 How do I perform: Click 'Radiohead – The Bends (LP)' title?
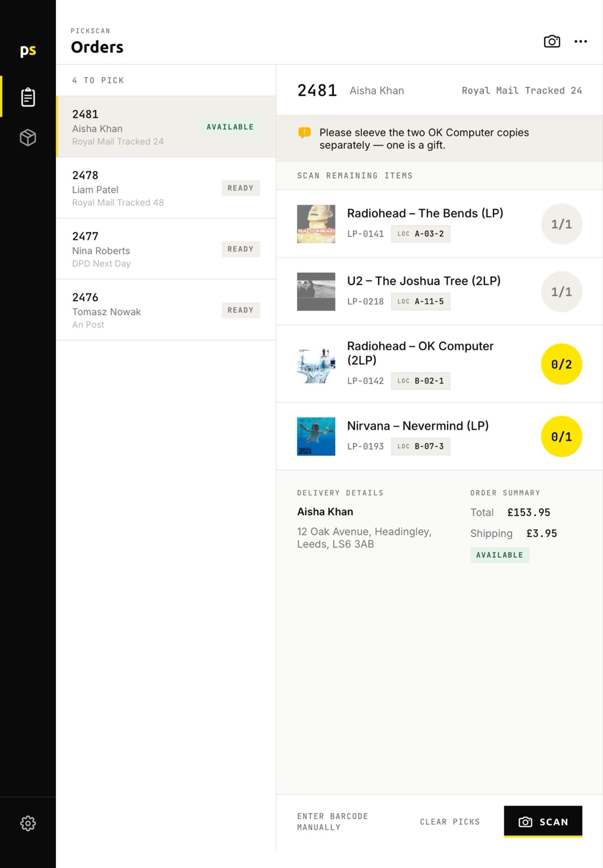pos(425,213)
